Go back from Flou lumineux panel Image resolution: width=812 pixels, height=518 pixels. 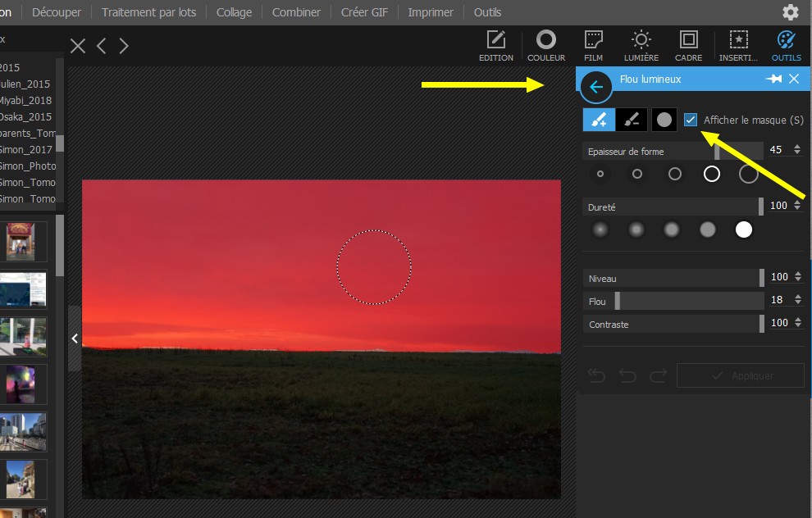point(596,87)
